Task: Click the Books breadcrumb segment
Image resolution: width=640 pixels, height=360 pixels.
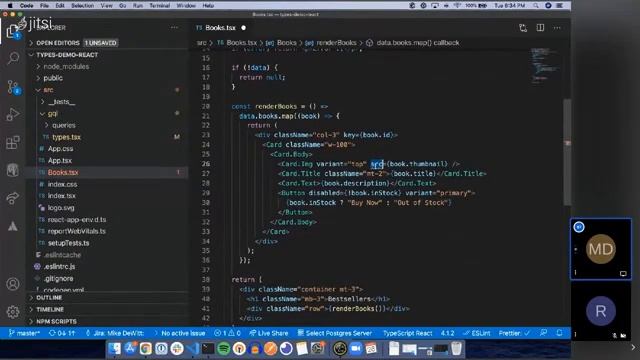Action: click(x=287, y=42)
